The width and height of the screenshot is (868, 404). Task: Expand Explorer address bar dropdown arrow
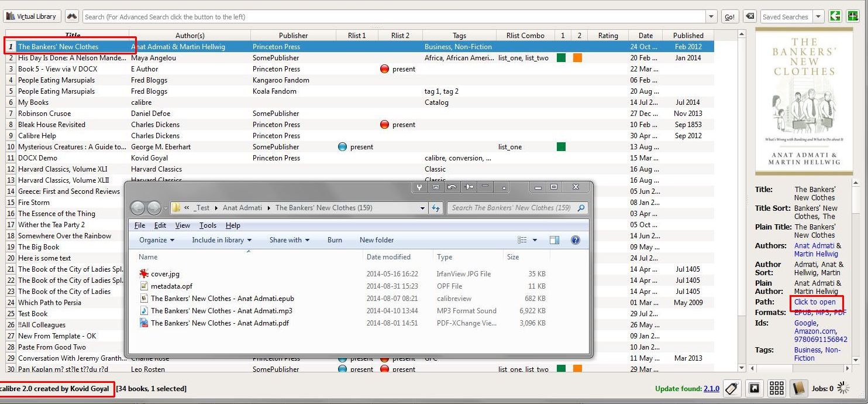click(x=422, y=208)
